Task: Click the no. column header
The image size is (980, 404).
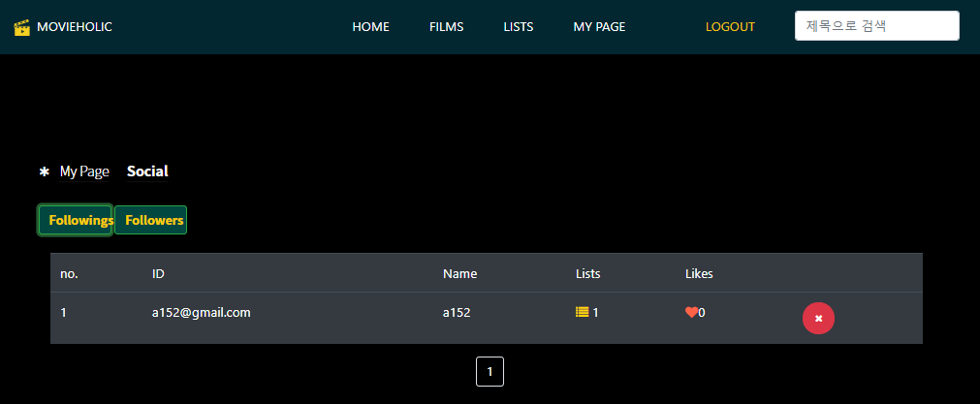Action: 70,273
